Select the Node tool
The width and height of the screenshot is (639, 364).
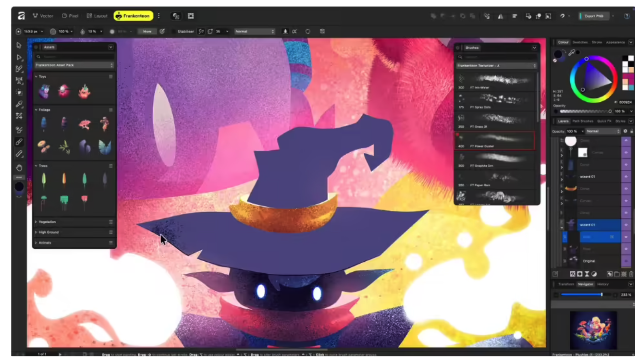tap(19, 57)
